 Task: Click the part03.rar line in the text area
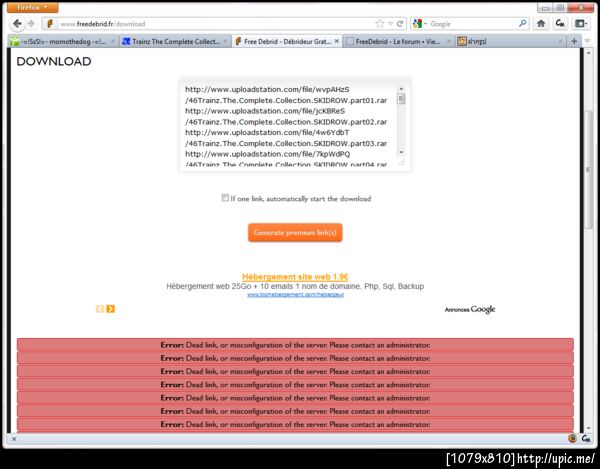click(x=286, y=143)
